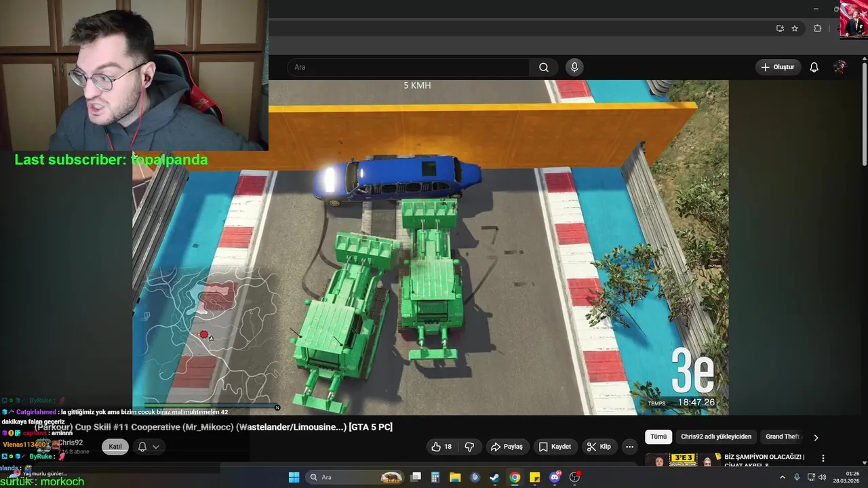Select the Tümü filter chip
Image resolution: width=868 pixels, height=488 pixels.
click(658, 437)
